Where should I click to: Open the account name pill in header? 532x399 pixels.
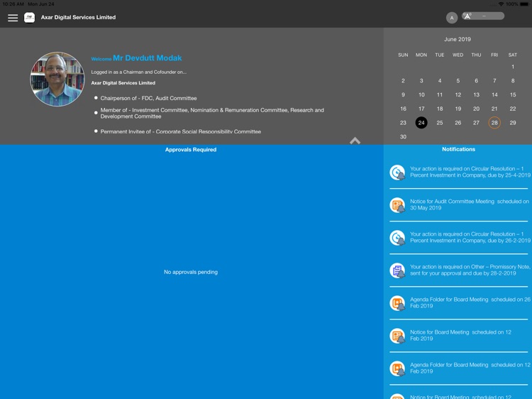coord(483,16)
